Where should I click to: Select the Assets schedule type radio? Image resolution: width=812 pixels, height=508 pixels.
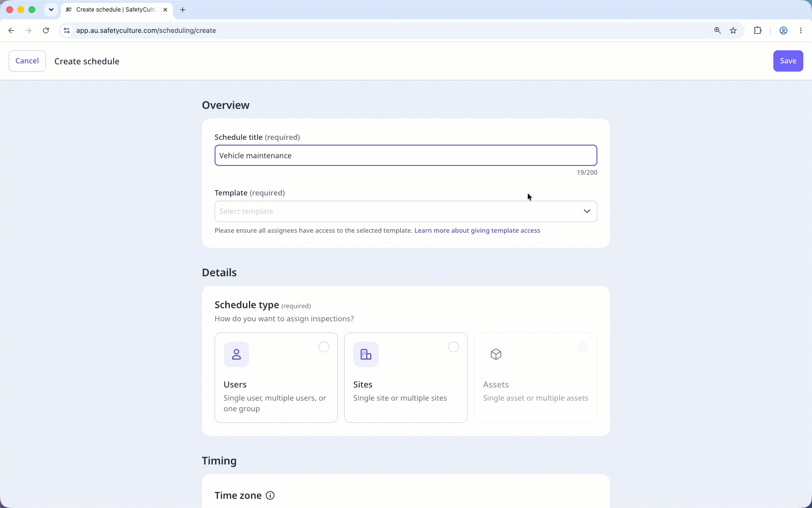[x=583, y=347]
